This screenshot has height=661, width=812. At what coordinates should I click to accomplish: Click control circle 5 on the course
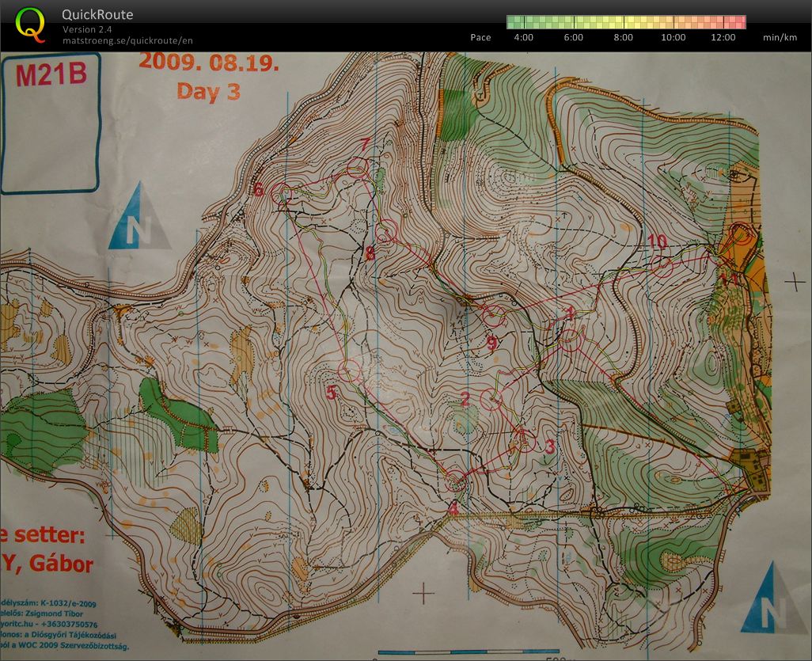tap(349, 370)
